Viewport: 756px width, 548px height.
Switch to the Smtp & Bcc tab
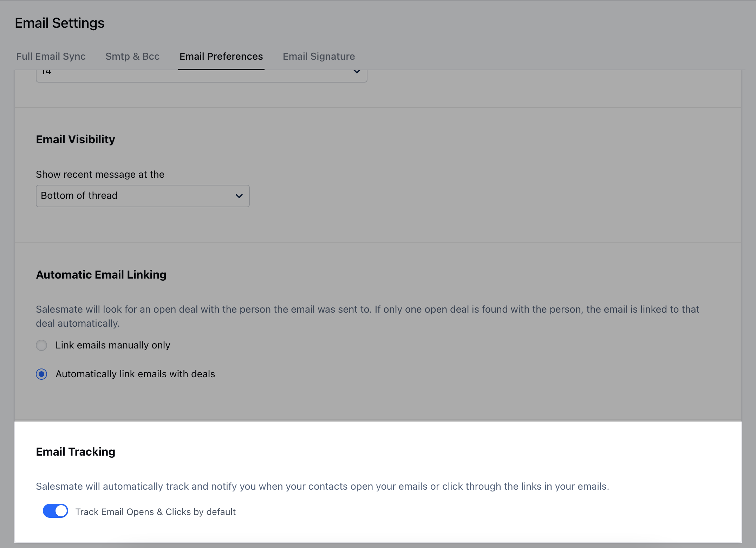(132, 56)
